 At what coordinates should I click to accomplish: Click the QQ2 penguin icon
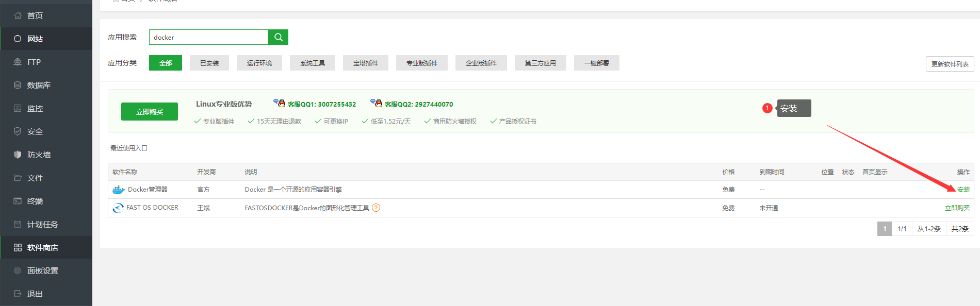click(376, 103)
